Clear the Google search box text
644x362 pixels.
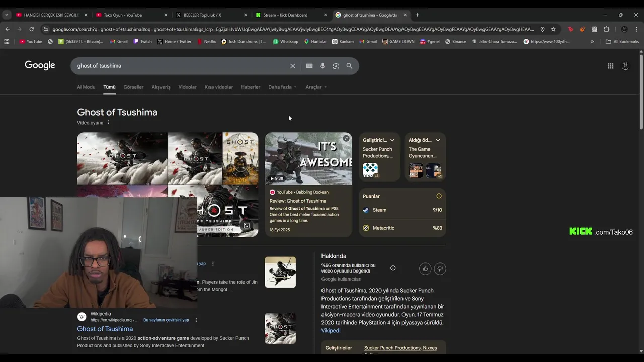tap(292, 66)
